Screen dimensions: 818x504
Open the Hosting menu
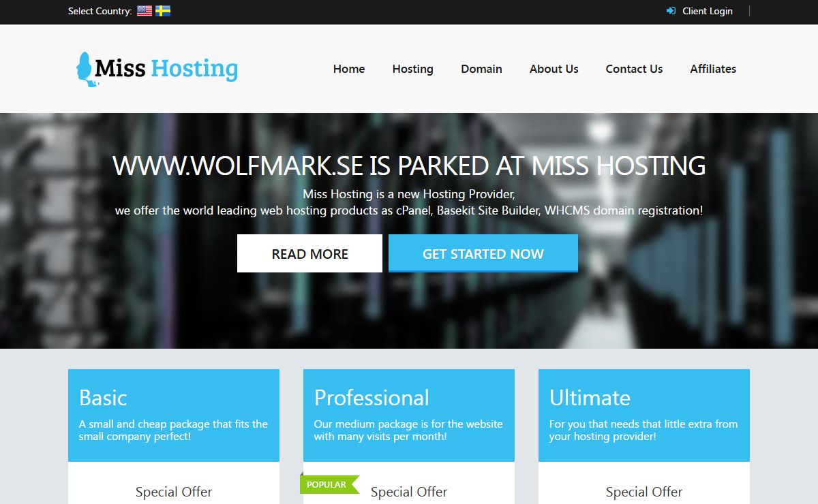coord(412,69)
